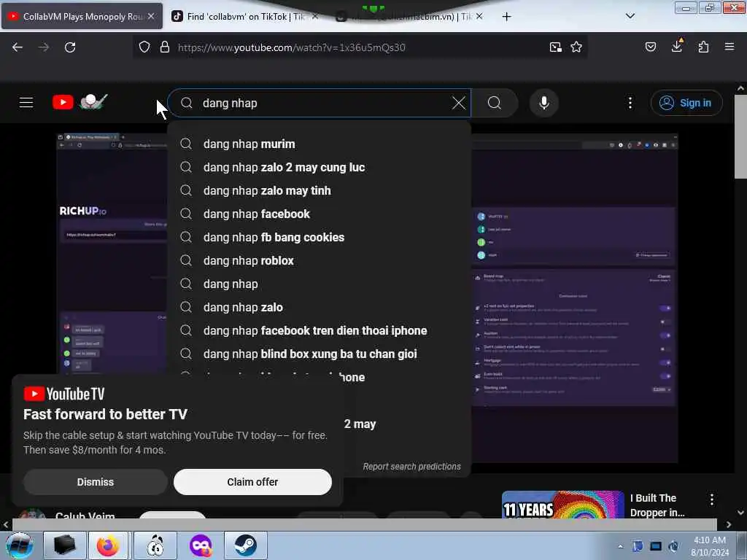The width and height of the screenshot is (747, 560).
Task: Open a new tab with plus
Action: pyautogui.click(x=507, y=17)
